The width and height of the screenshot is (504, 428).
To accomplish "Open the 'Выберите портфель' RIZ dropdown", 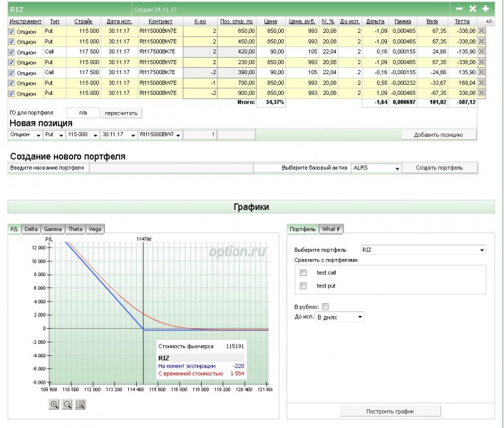I will [x=423, y=250].
